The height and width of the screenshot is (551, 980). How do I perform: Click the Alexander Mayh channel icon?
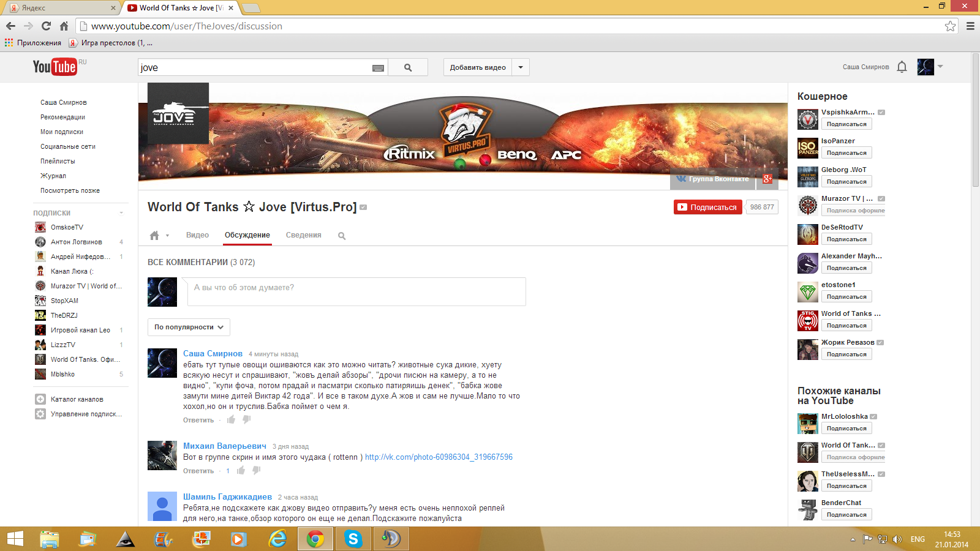click(808, 263)
